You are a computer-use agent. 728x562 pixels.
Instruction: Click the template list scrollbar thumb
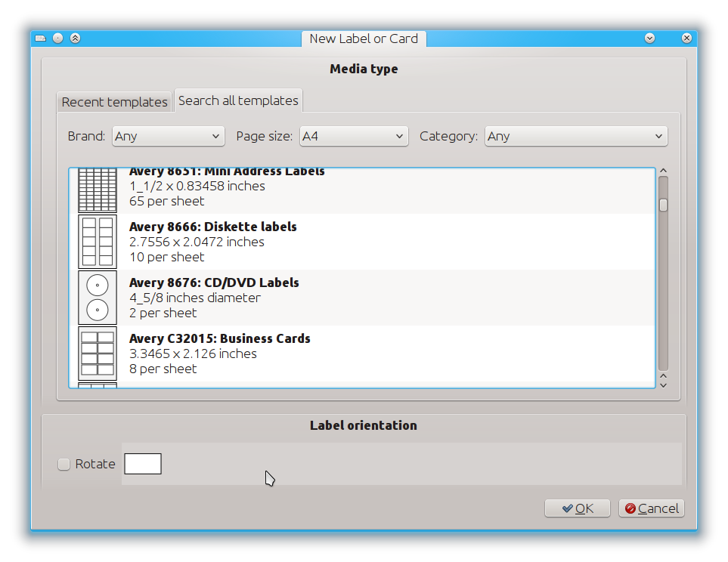(664, 205)
